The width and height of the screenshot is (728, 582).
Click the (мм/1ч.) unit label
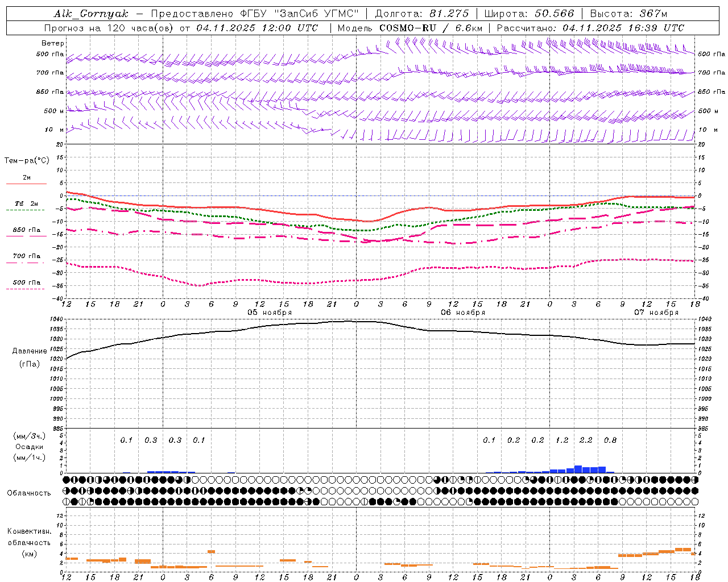click(x=29, y=458)
